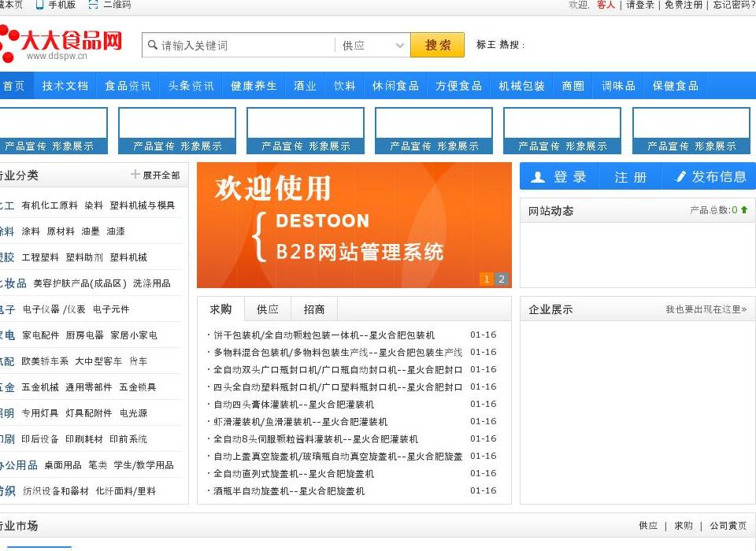Click 手机版 link at top
Viewport: 756px width, 551px height.
(x=61, y=5)
